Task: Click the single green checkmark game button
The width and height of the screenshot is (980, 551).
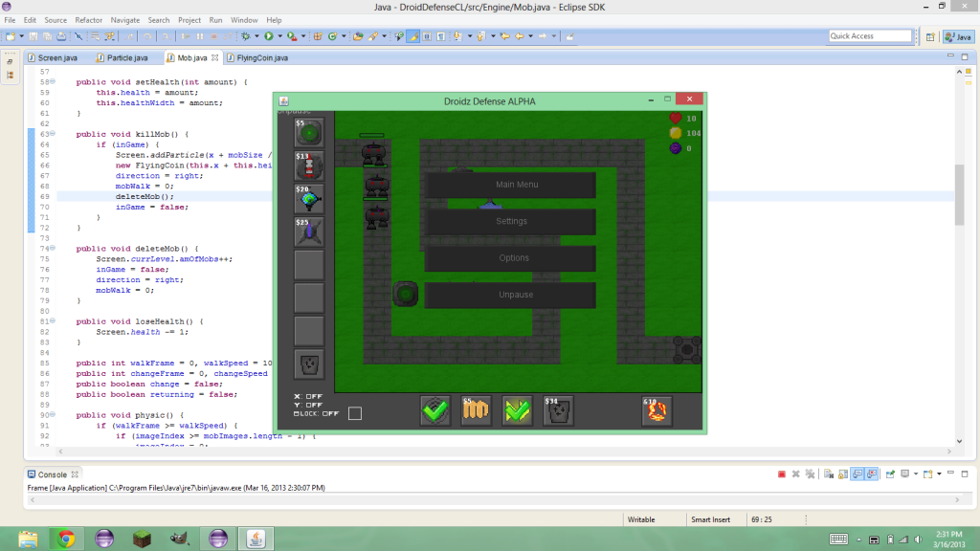Action: coord(435,410)
